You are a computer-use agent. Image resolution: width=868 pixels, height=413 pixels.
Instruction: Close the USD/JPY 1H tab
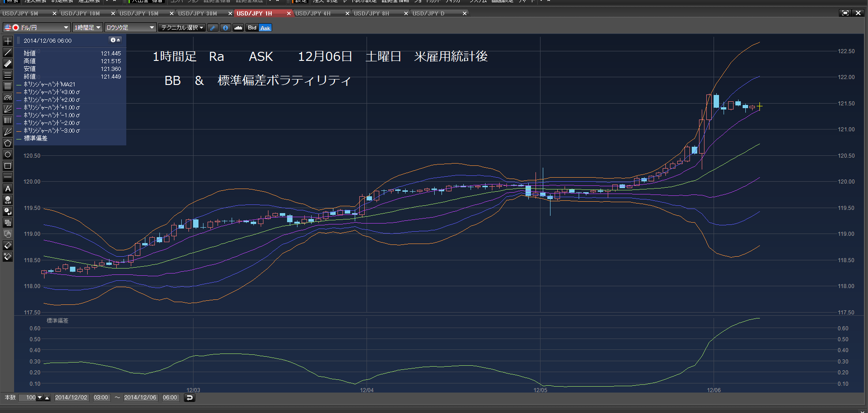click(289, 14)
